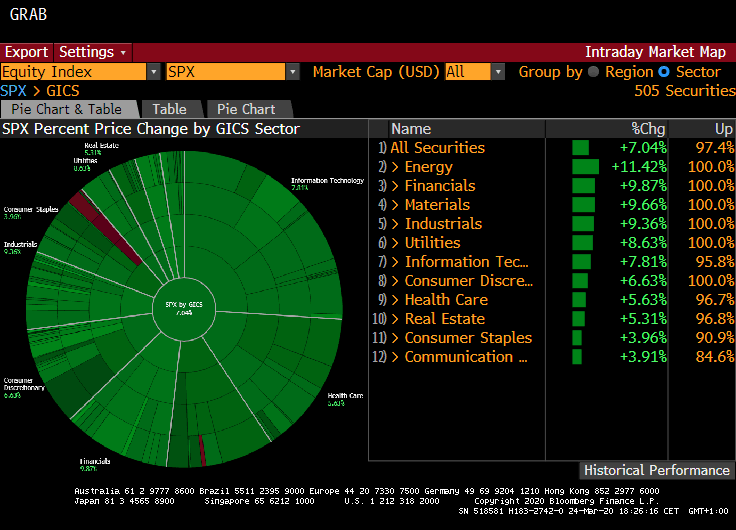This screenshot has height=530, width=736.
Task: Click the SPX ticker input field
Action: (226, 72)
